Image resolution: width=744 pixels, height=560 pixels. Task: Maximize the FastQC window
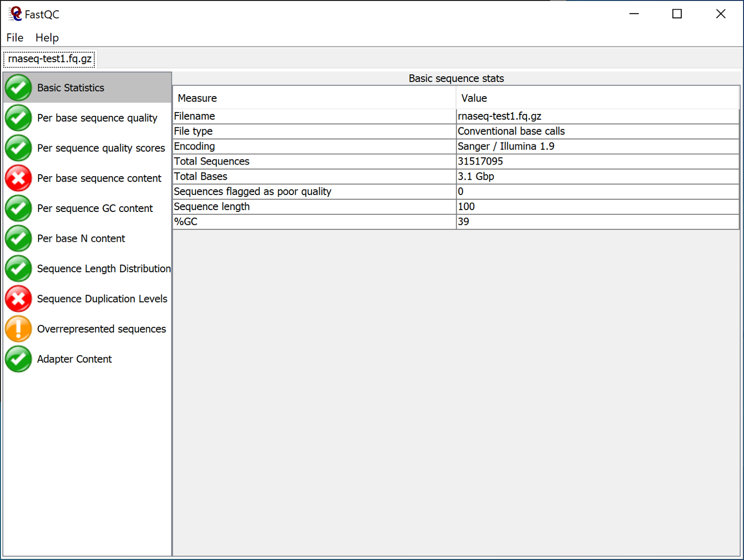click(677, 14)
